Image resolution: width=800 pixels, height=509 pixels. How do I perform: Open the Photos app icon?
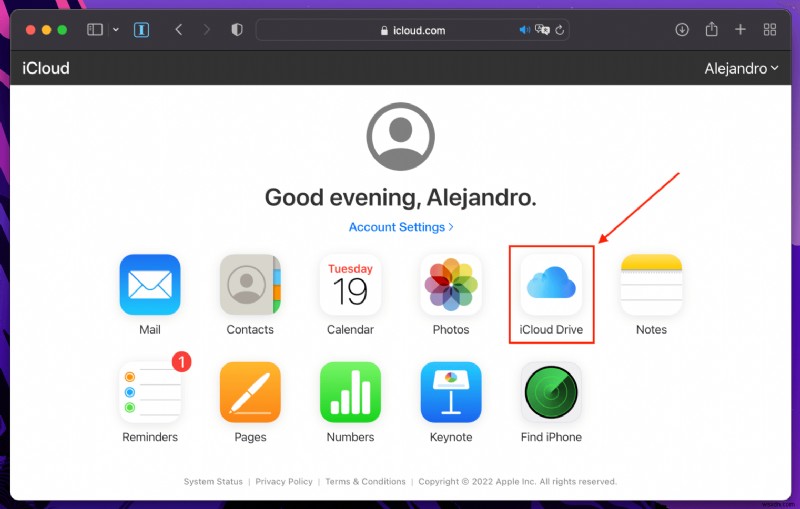(451, 285)
